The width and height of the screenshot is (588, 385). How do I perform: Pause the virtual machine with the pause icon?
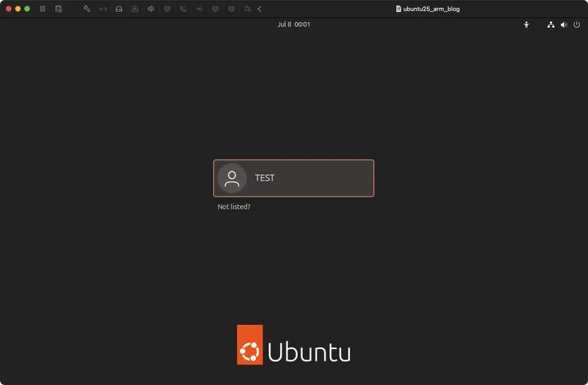(x=43, y=9)
